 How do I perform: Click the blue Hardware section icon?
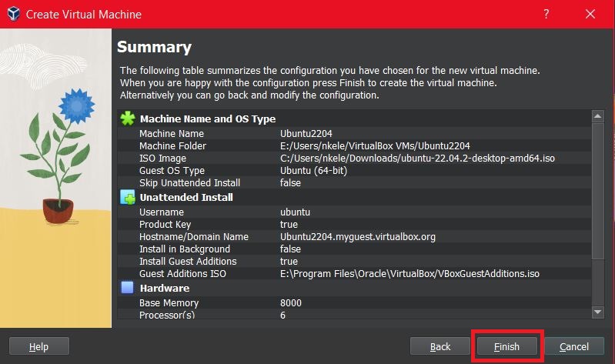127,288
